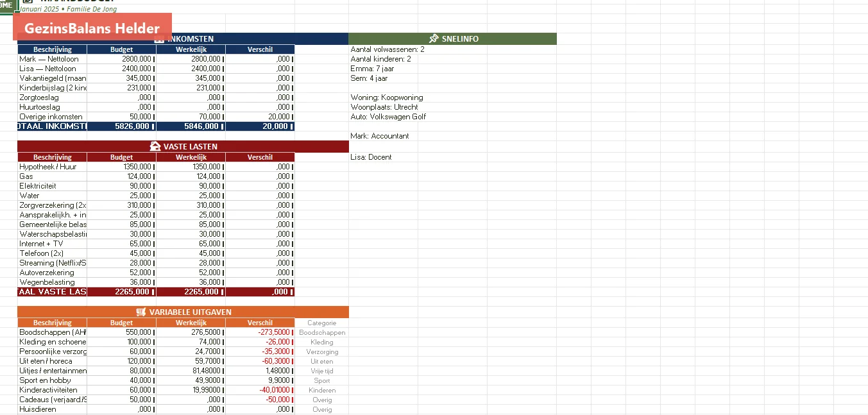Select the 'Aantal volwassenen: 2' cell
This screenshot has height=415, width=868.
pos(387,49)
